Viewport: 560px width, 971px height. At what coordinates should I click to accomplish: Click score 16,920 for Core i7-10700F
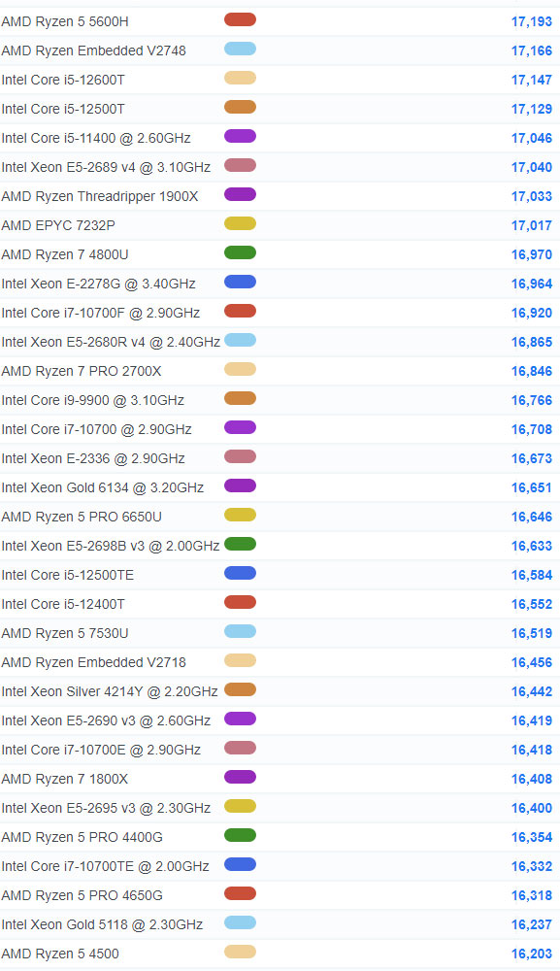click(x=532, y=313)
